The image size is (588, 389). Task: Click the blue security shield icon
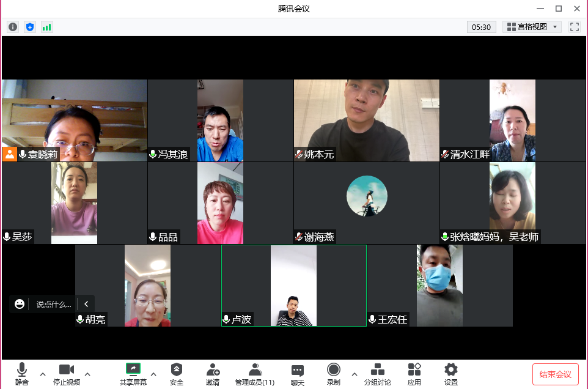click(x=30, y=27)
